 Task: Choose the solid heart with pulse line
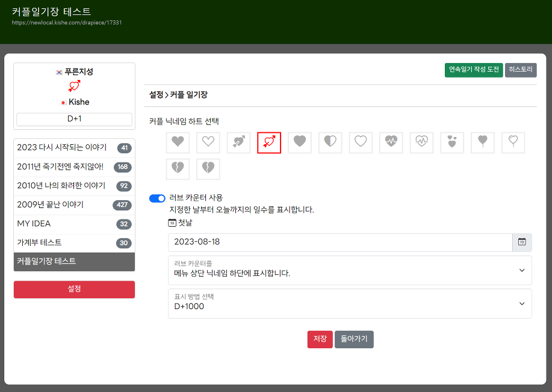pyautogui.click(x=391, y=142)
